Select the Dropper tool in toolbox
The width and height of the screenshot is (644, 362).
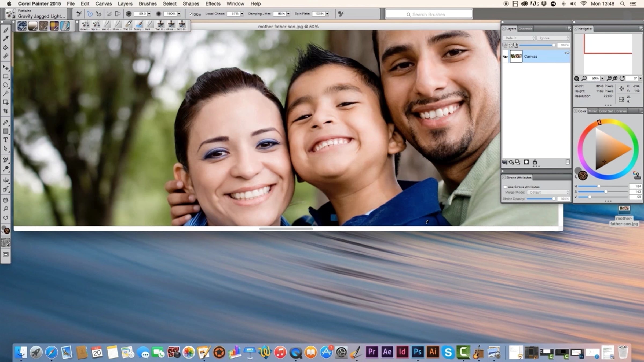point(6,39)
